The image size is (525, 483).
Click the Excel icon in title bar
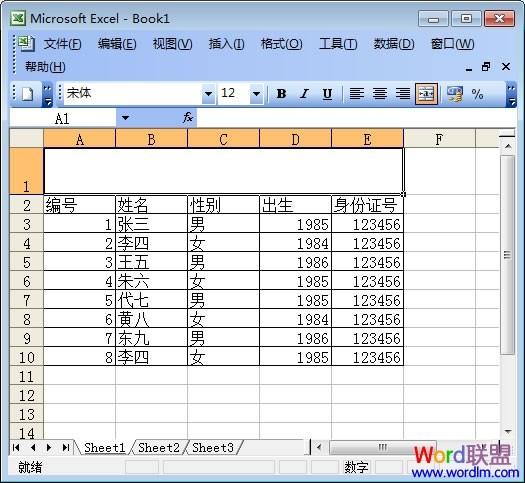click(x=18, y=18)
